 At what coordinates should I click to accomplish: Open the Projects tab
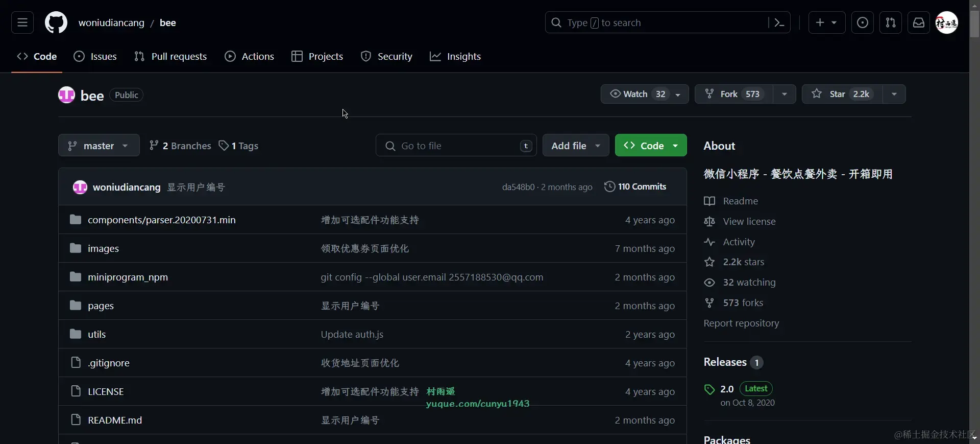[317, 56]
